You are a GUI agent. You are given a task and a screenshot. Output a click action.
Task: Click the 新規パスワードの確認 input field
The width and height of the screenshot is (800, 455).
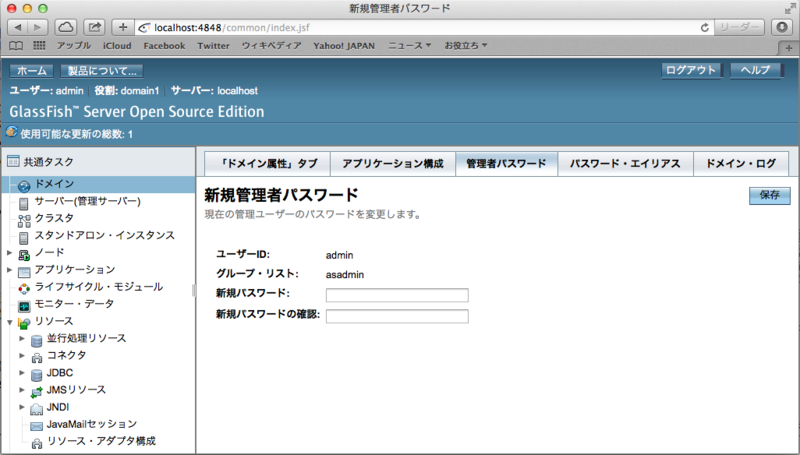coord(397,316)
